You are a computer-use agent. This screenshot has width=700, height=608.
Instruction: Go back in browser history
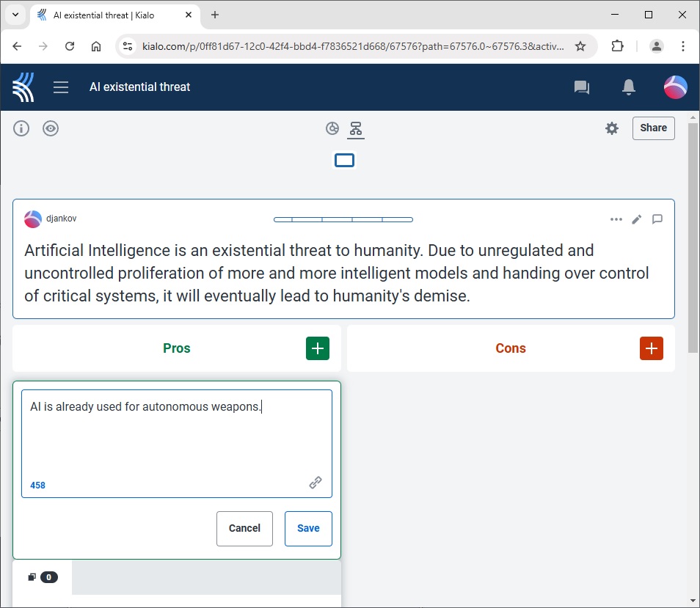click(x=17, y=46)
